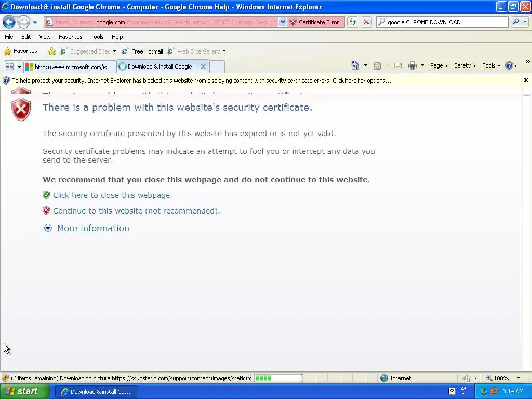Open the Print options dropdown arrow
This screenshot has height=399, width=532.
click(422, 65)
